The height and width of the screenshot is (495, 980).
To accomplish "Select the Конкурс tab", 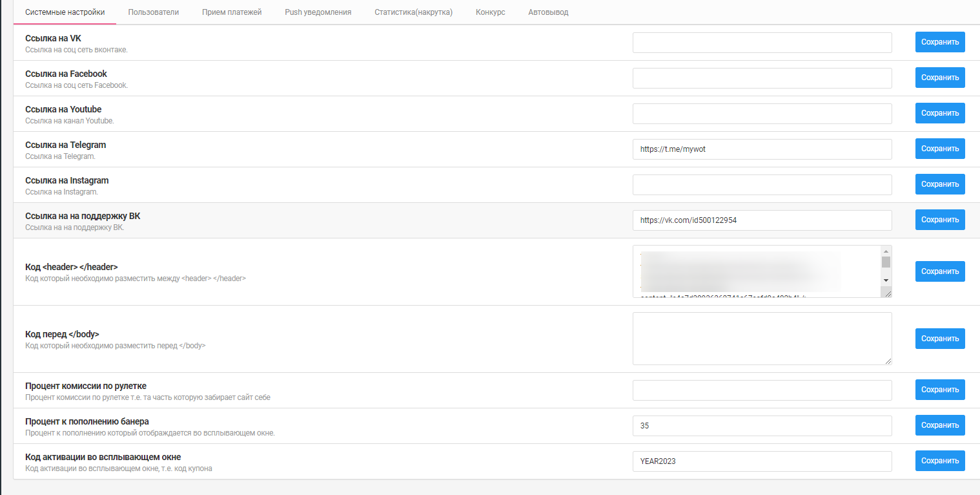I will [490, 12].
